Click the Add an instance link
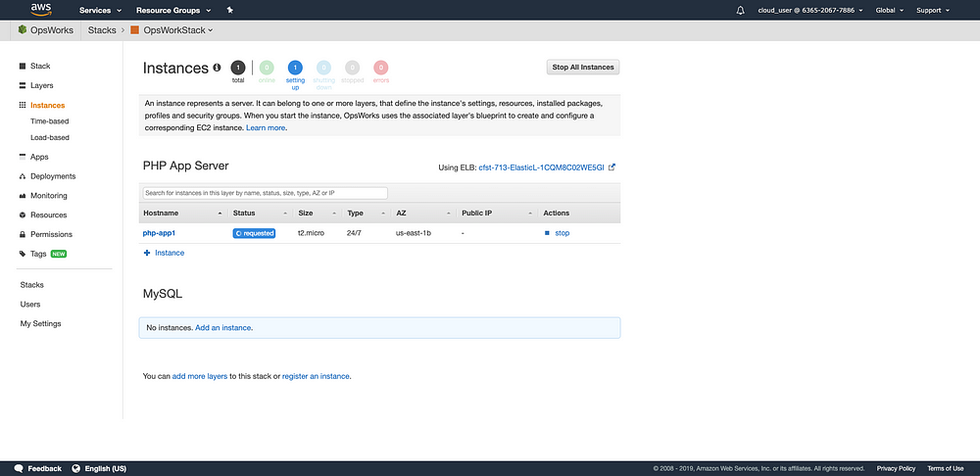The height and width of the screenshot is (476, 980). click(223, 327)
